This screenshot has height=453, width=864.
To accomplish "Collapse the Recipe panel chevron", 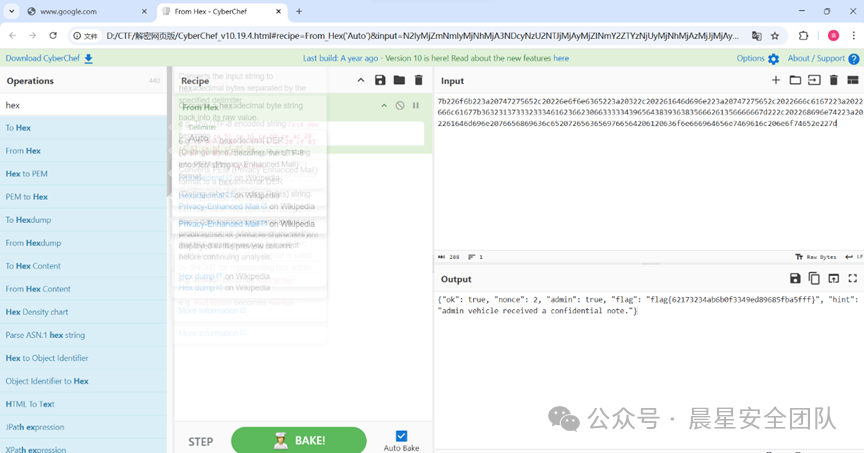I will tap(361, 80).
